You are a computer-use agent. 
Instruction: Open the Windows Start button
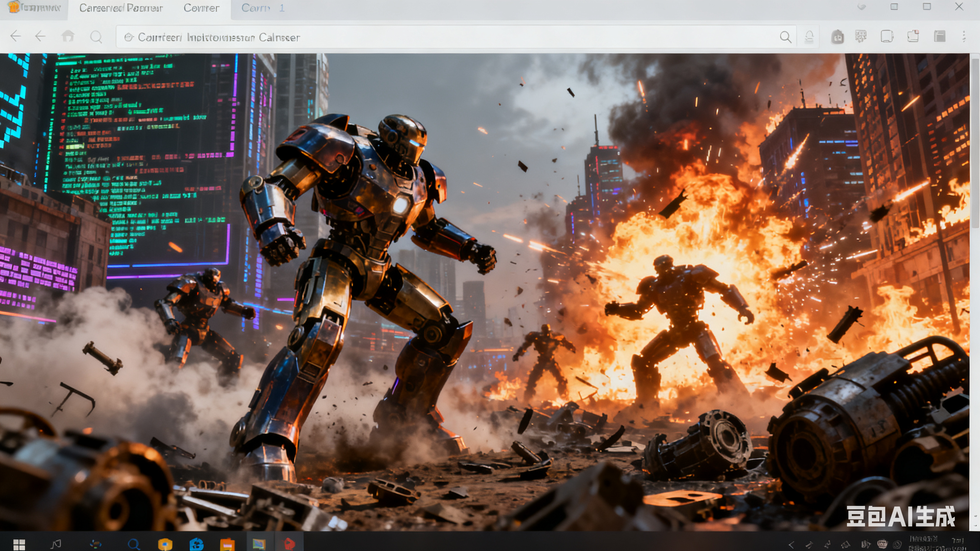tap(19, 544)
